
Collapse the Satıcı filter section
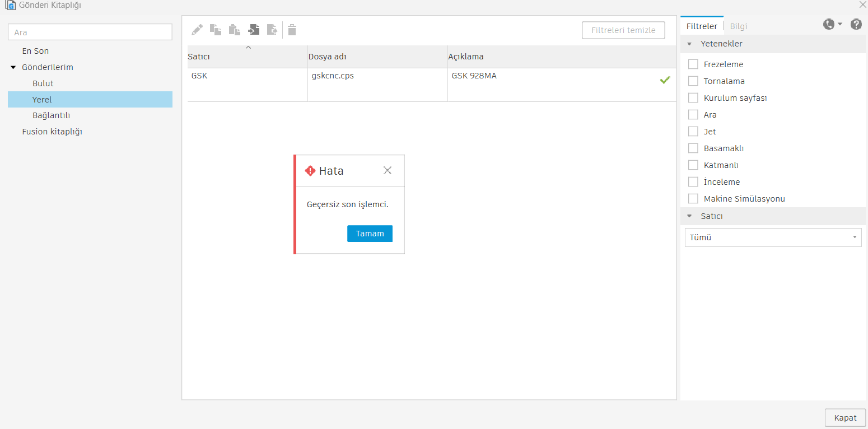click(689, 216)
